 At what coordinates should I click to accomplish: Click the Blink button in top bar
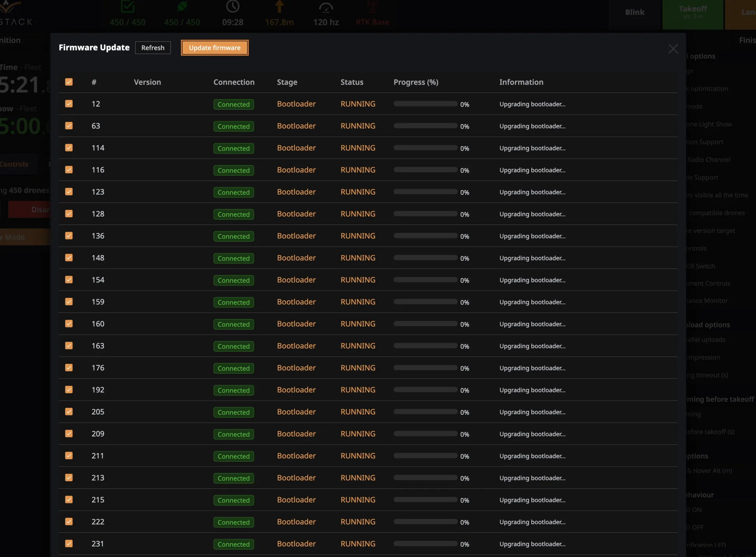point(635,12)
